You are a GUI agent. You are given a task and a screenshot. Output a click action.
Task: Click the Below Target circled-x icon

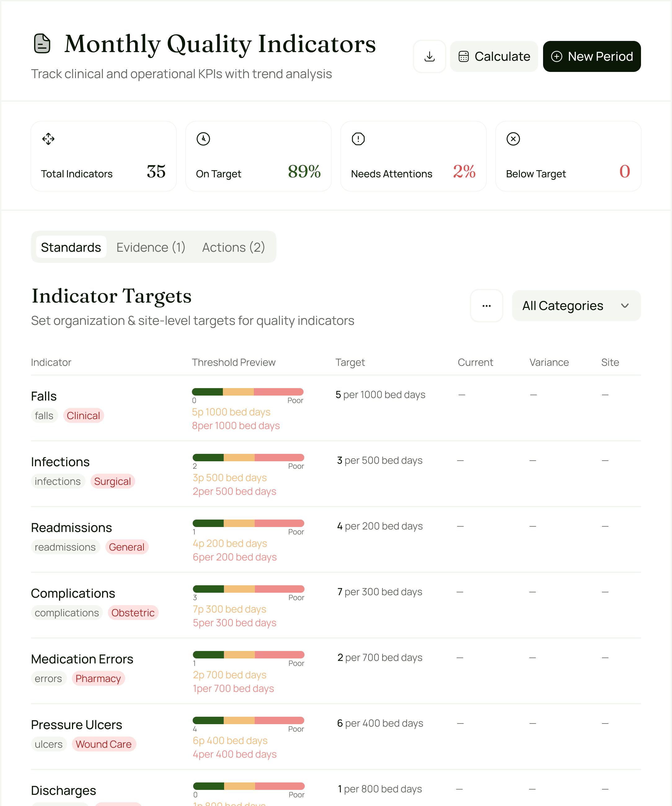[513, 139]
